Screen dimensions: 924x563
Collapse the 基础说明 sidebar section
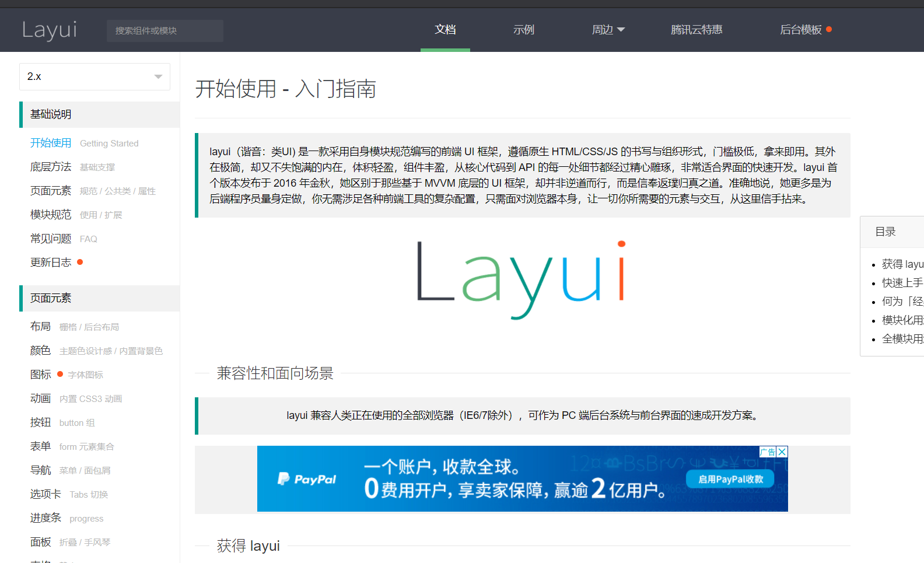coord(99,114)
